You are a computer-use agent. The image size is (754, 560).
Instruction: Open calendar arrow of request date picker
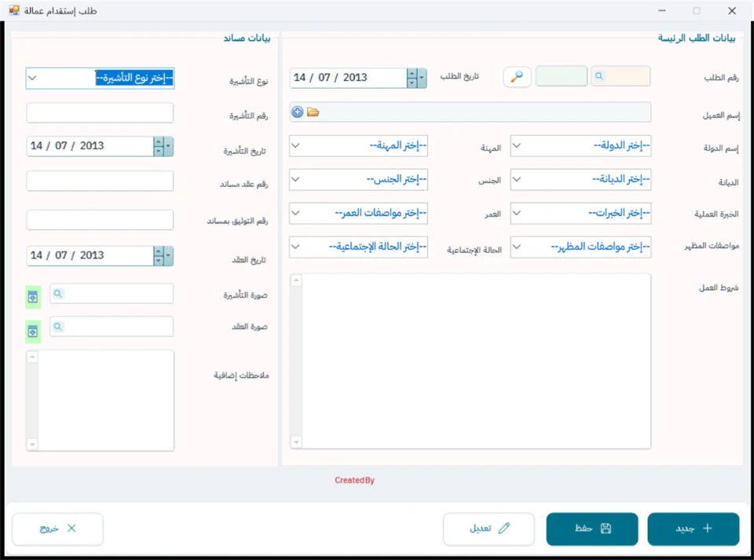coord(422,78)
